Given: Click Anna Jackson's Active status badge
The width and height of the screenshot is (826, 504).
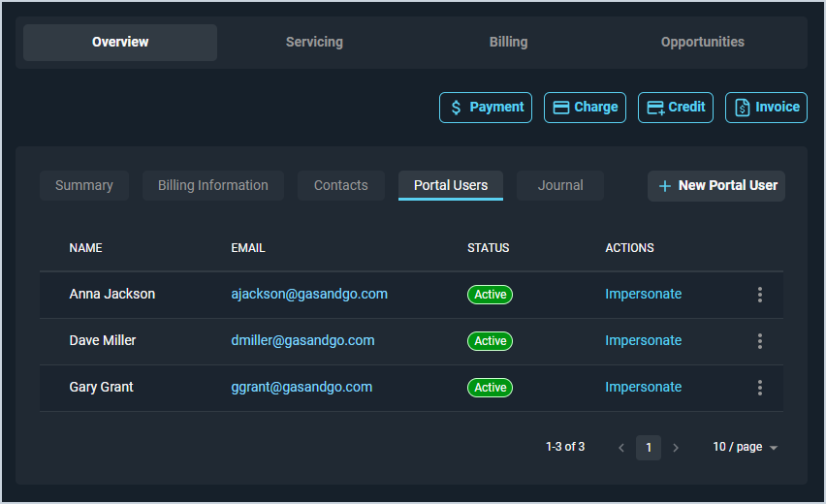Looking at the screenshot, I should (x=490, y=295).
